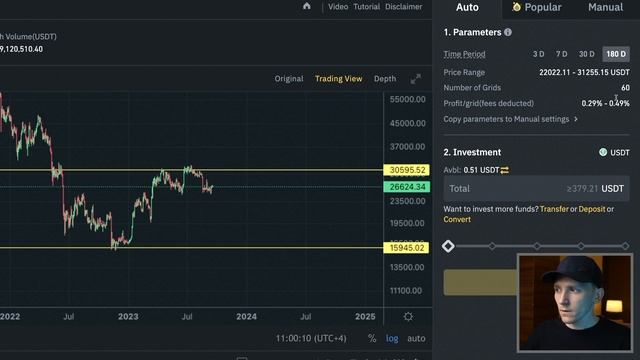Set investment slider to middle marker
Screen dimensions: 640x360
pos(537,246)
